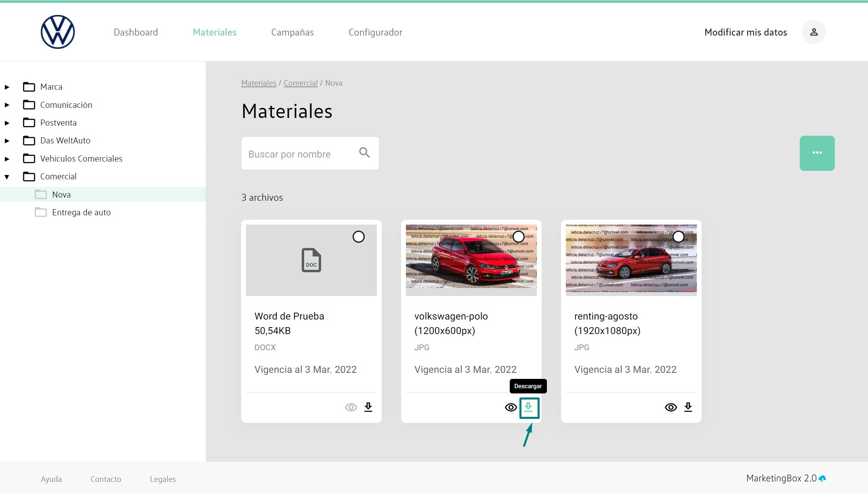Select the Word de Prueba circle checkbox

(x=358, y=237)
